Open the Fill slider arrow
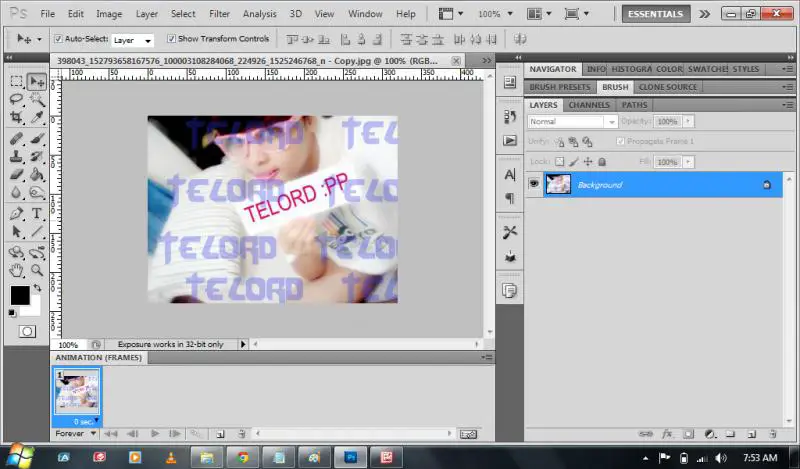Image resolution: width=800 pixels, height=469 pixels. point(688,162)
